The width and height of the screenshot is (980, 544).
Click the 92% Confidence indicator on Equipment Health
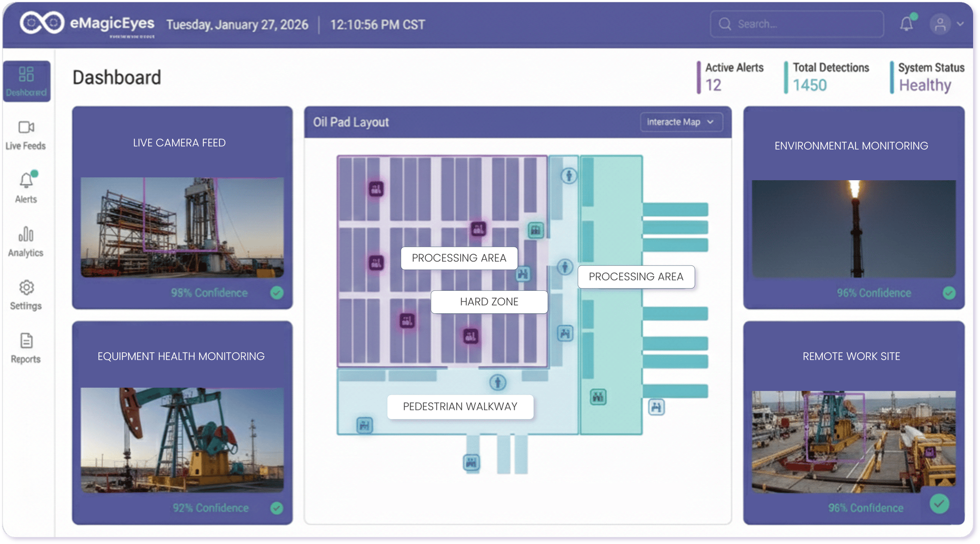click(211, 508)
